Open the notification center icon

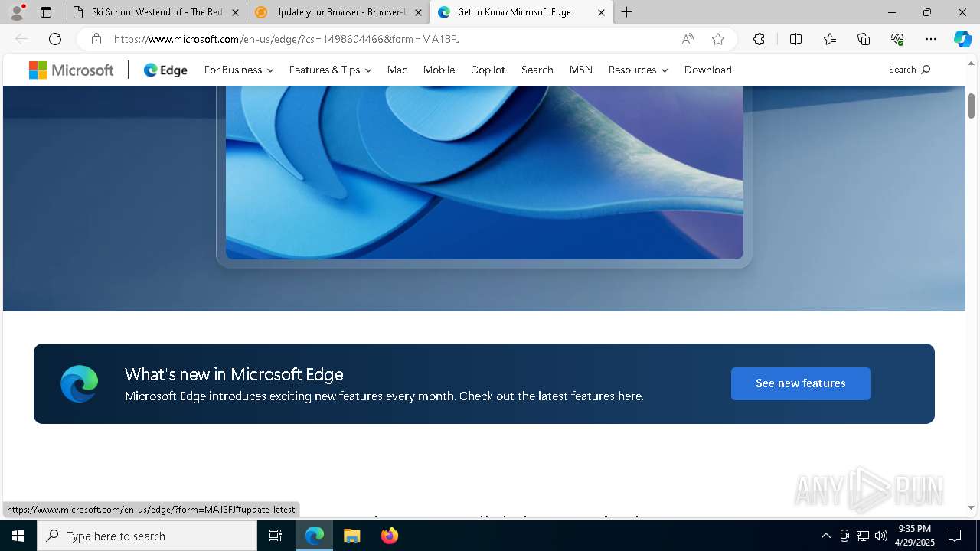point(955,536)
